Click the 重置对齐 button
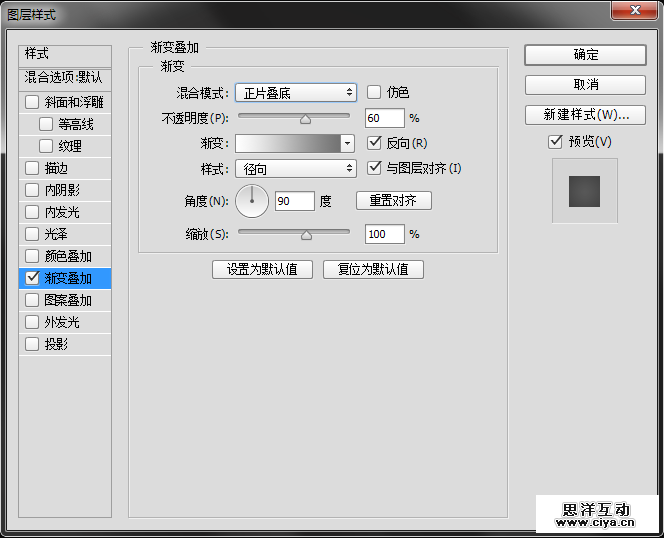The image size is (664, 538). [394, 200]
